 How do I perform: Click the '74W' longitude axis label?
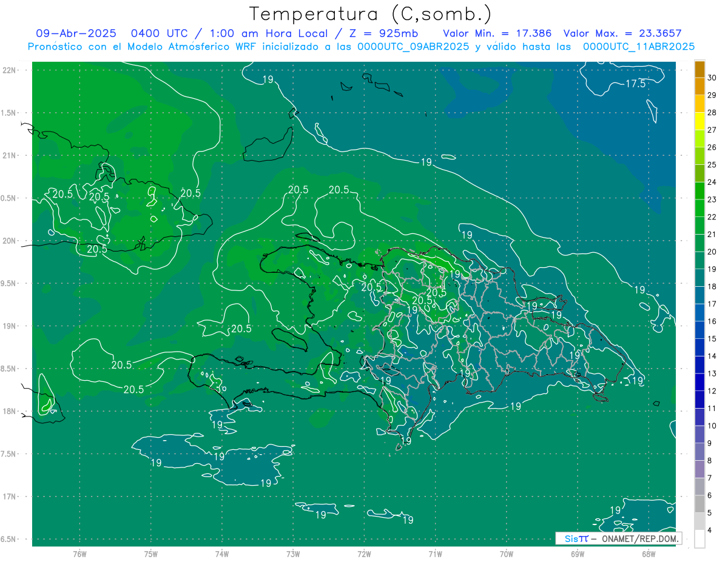pos(222,554)
